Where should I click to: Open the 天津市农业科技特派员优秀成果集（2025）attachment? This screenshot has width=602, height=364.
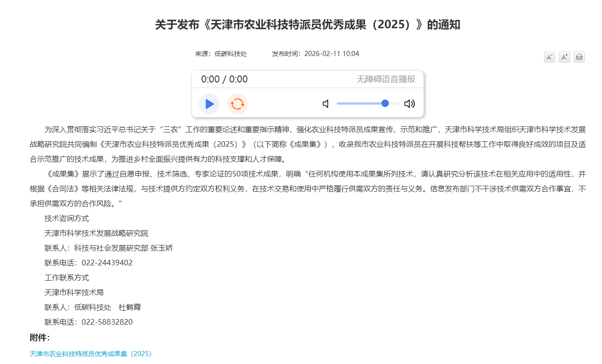pos(91,354)
